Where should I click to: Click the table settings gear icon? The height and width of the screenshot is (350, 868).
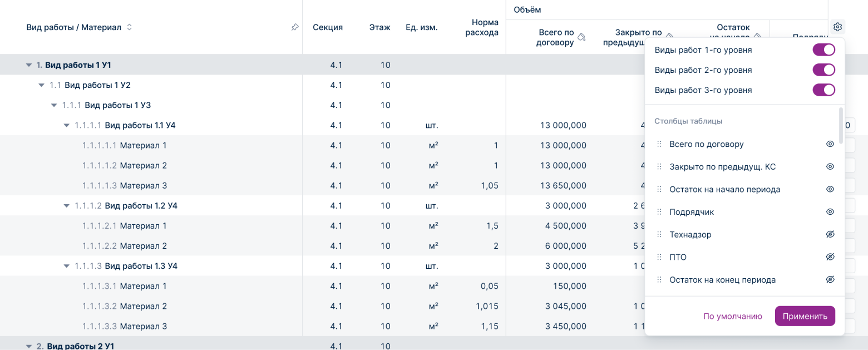click(x=837, y=27)
